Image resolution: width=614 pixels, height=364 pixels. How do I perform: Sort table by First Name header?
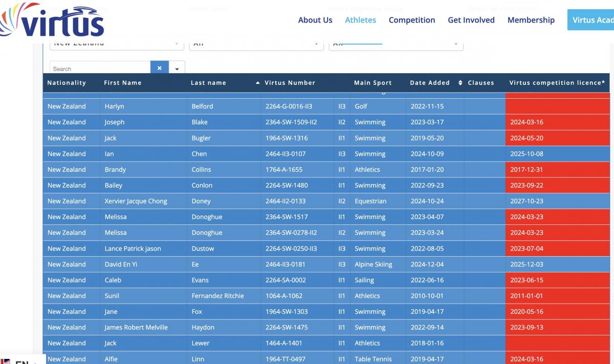pyautogui.click(x=123, y=83)
